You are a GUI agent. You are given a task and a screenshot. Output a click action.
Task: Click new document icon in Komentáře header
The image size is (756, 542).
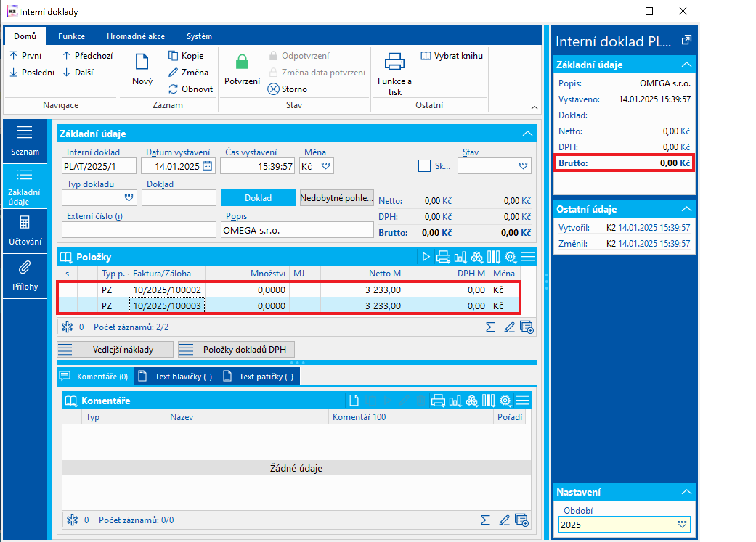pyautogui.click(x=354, y=401)
